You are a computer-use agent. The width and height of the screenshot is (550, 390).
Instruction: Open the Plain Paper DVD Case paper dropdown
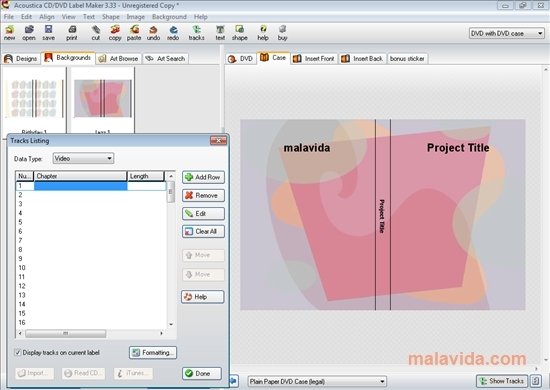pos(317,381)
